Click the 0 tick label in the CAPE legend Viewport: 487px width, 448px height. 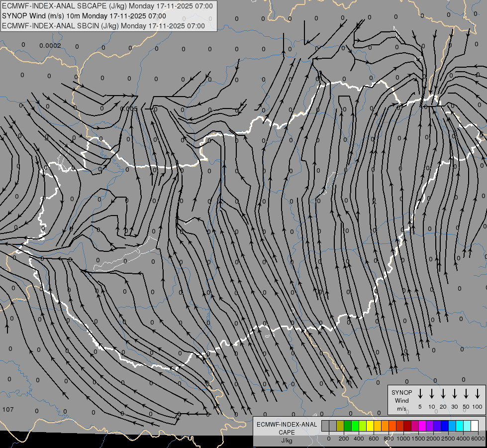point(329,439)
